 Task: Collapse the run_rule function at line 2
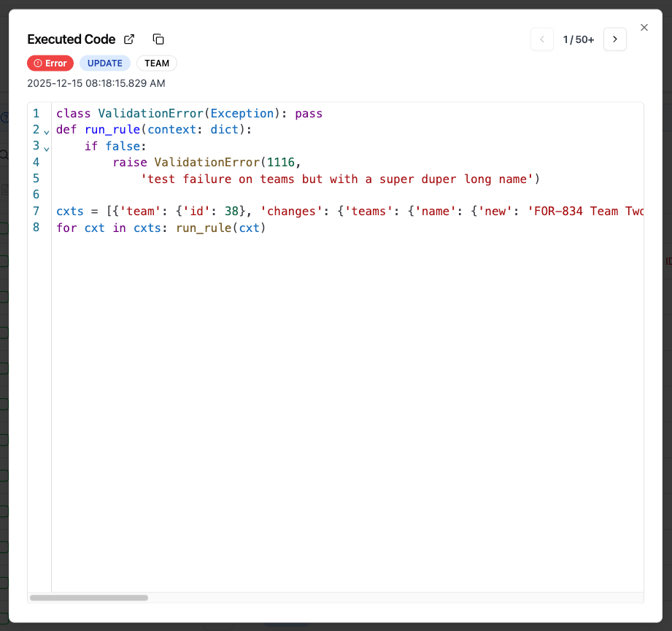[46, 132]
